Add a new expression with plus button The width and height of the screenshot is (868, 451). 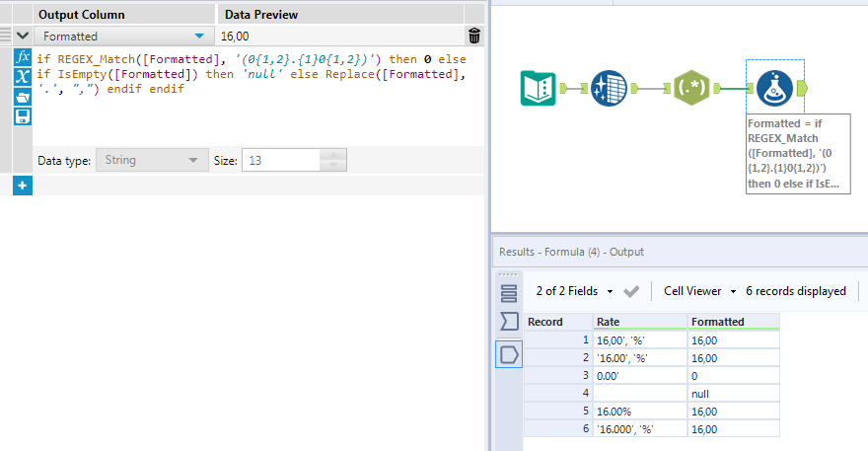pos(23,186)
